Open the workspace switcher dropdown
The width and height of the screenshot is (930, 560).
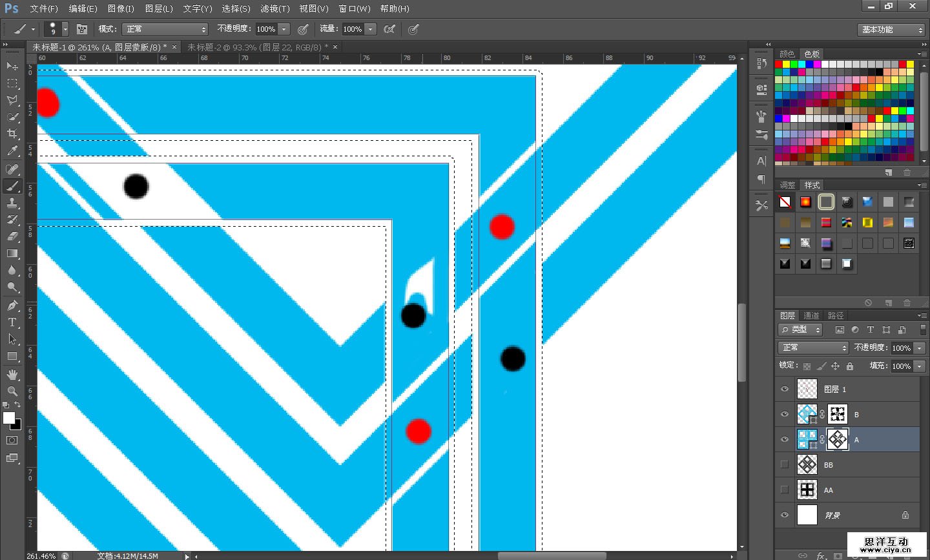coord(892,30)
